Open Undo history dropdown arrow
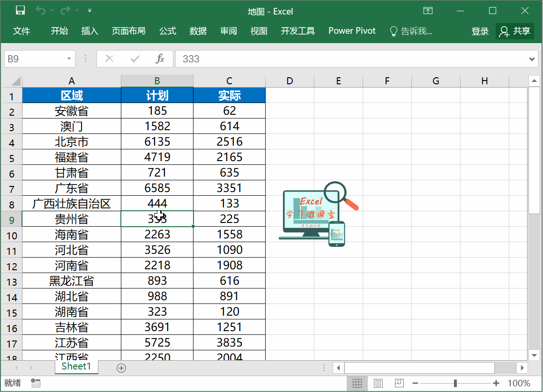The height and width of the screenshot is (392, 543). click(52, 11)
